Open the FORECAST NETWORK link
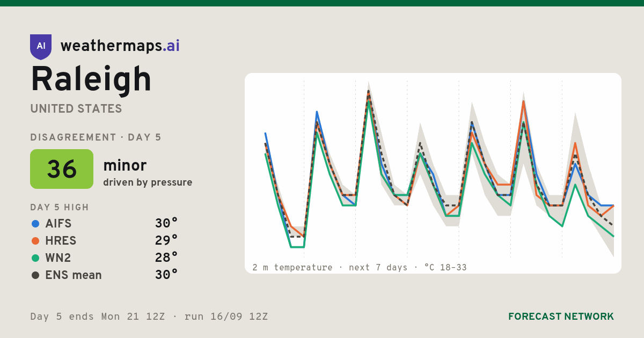The image size is (644, 338). click(x=561, y=317)
